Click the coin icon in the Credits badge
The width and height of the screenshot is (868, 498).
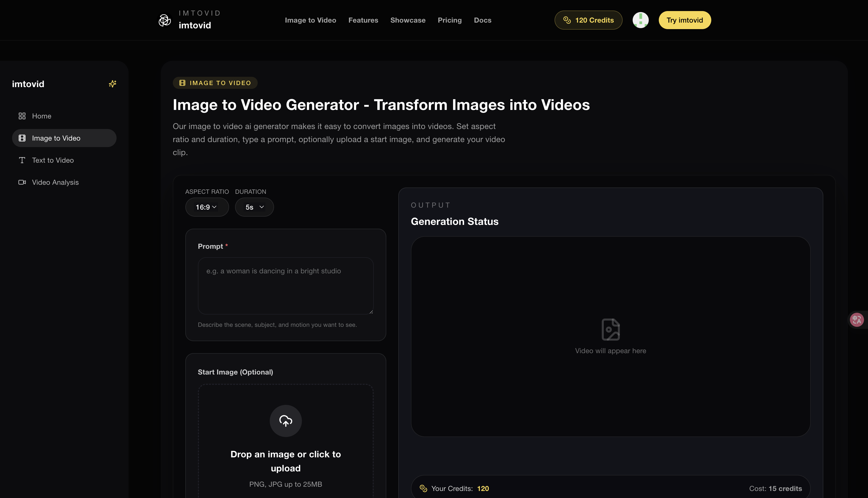click(x=566, y=20)
